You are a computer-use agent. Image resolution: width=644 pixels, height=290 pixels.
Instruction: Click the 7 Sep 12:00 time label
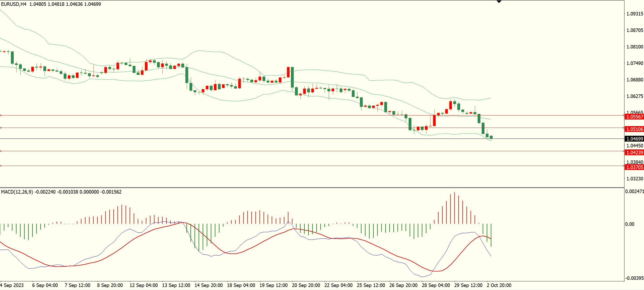coord(77,285)
